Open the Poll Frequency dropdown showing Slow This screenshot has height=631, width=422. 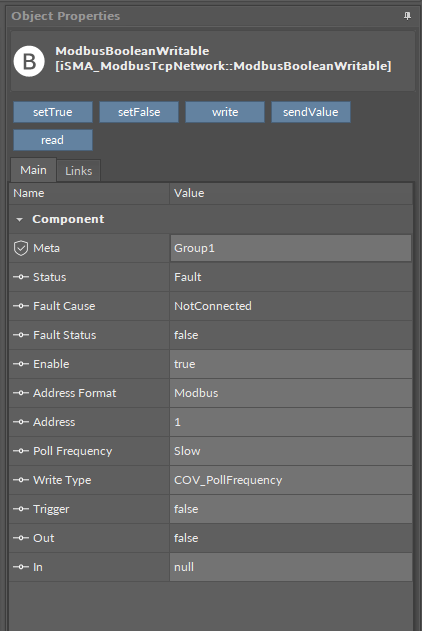point(291,451)
